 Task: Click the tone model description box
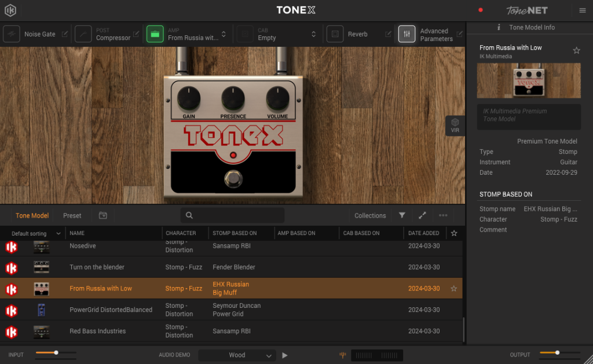coord(529,117)
